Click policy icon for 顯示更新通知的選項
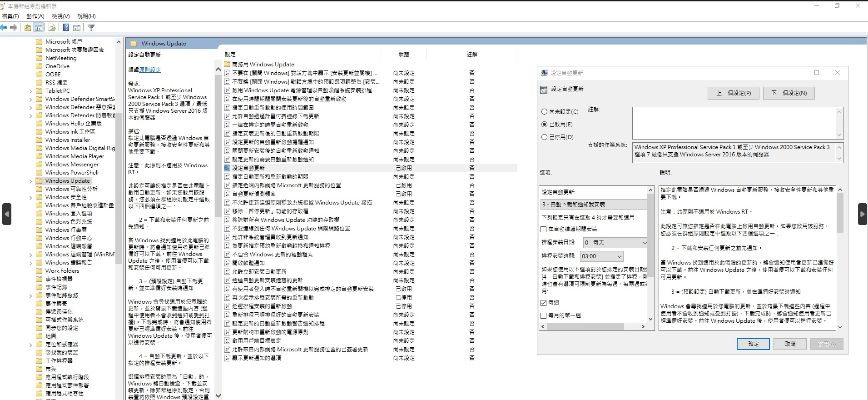Viewport: 868px width, 400px height. click(x=228, y=358)
